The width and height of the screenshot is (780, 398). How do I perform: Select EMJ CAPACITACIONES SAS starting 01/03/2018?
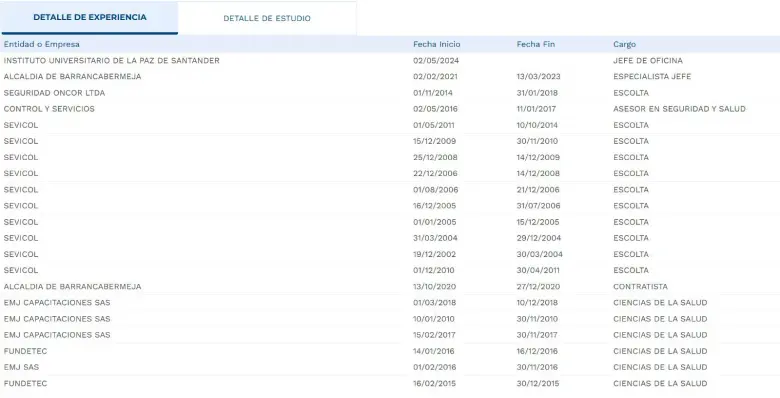57,303
